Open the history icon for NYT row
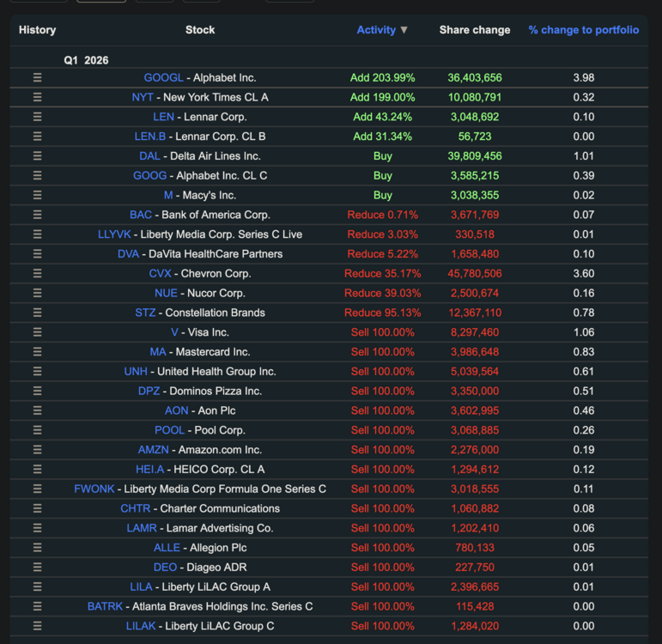Image resolution: width=662 pixels, height=644 pixels. (37, 97)
